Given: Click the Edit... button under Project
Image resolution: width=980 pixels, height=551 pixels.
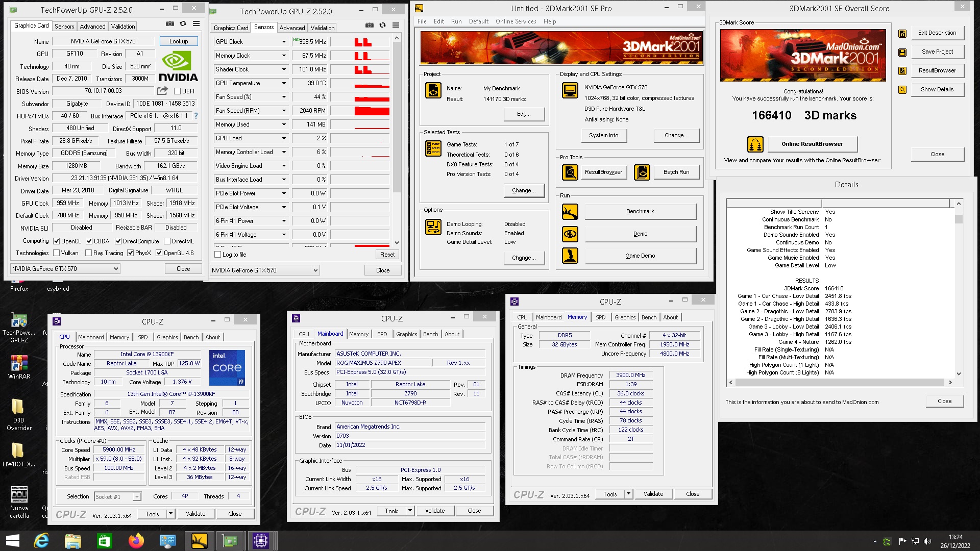Looking at the screenshot, I should [x=524, y=114].
